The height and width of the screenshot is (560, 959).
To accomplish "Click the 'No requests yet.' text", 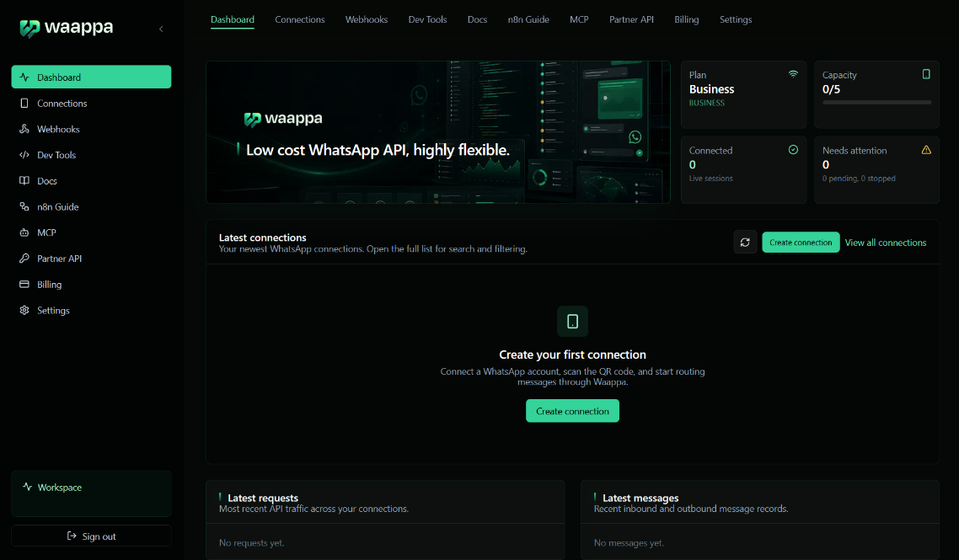I will coord(251,543).
